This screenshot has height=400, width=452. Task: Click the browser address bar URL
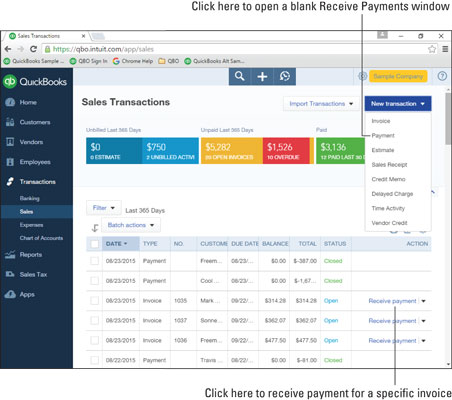(x=103, y=49)
